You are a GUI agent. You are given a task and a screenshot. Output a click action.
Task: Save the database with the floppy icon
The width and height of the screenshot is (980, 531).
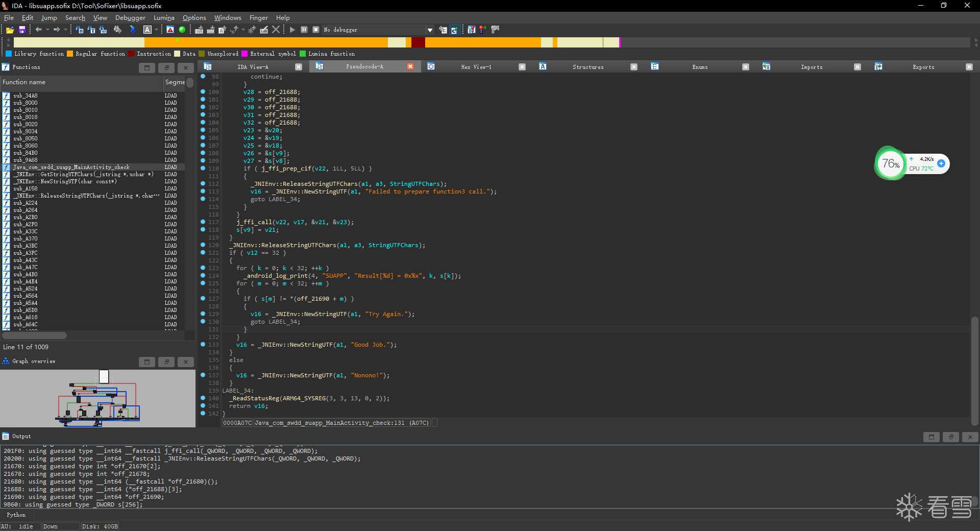click(x=22, y=30)
